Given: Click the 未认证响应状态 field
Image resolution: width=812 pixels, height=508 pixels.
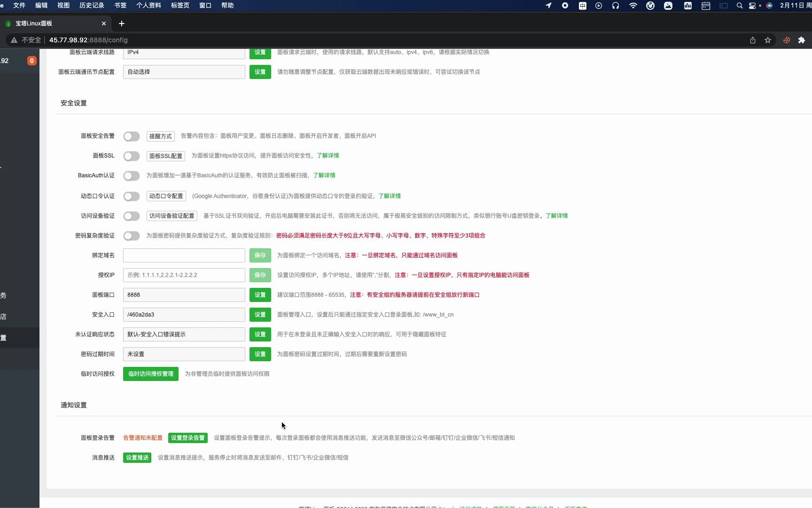Looking at the screenshot, I should pos(184,334).
